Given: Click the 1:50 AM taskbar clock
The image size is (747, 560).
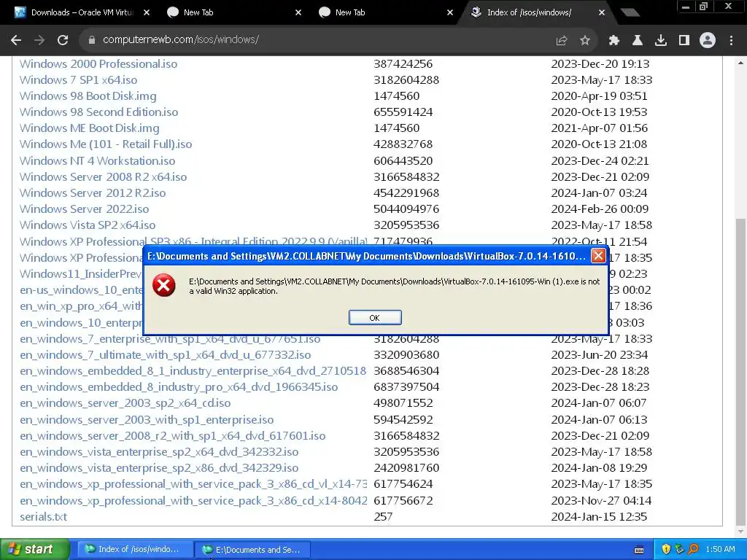Looking at the screenshot, I should 720,549.
